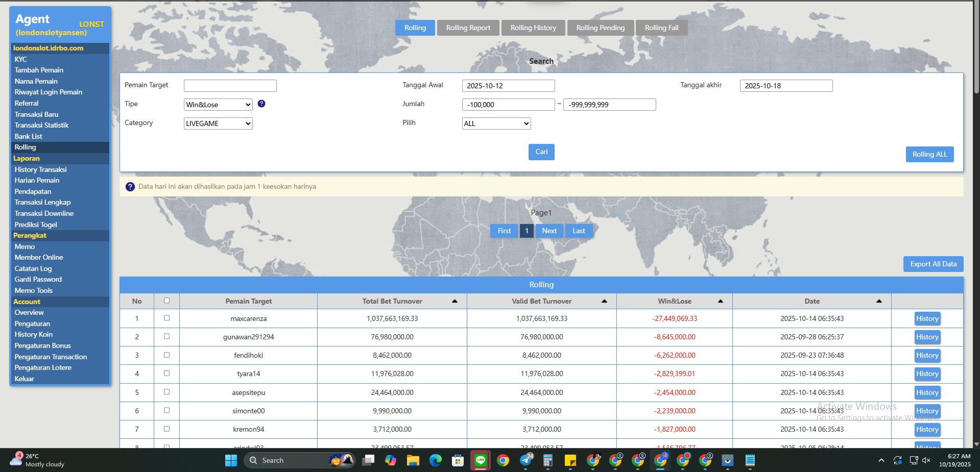This screenshot has height=472, width=980.
Task: Switch to Rolling Report tab
Action: [x=468, y=28]
